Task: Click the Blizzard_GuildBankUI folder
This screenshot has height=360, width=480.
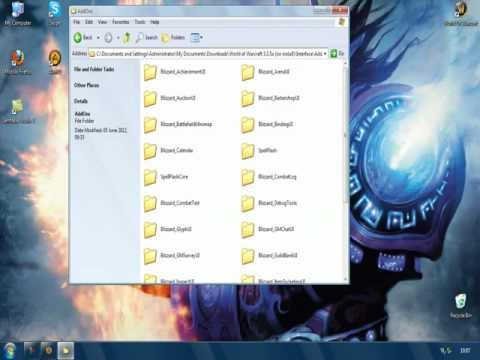Action: (269, 256)
